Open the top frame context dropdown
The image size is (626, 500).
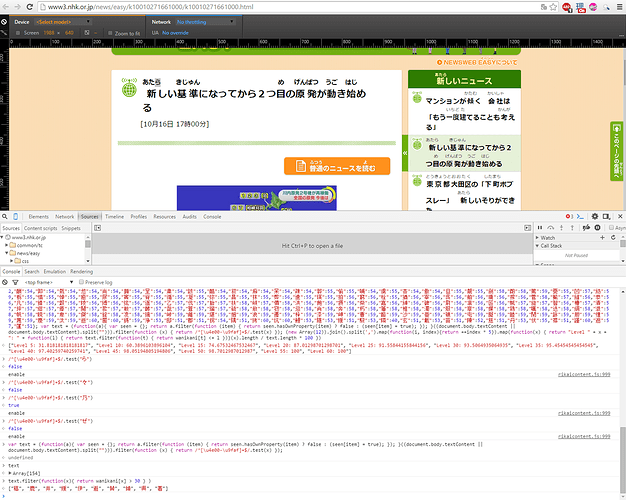pyautogui.click(x=49, y=282)
